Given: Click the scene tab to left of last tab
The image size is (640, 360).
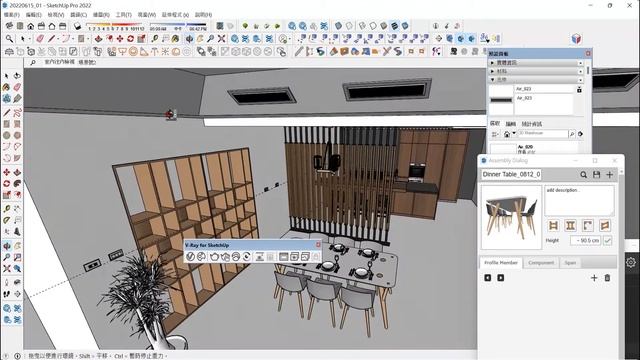Looking at the screenshot, I should pyautogui.click(x=60, y=62).
